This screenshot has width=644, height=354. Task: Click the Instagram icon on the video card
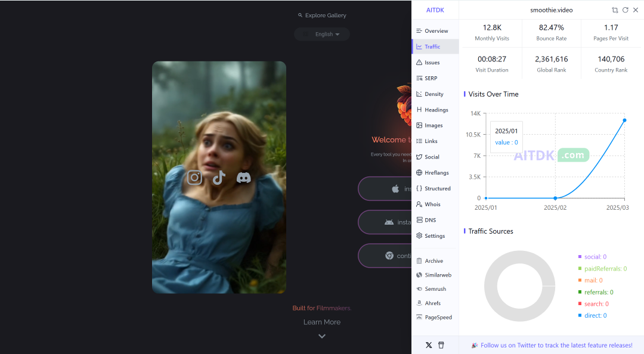click(194, 178)
